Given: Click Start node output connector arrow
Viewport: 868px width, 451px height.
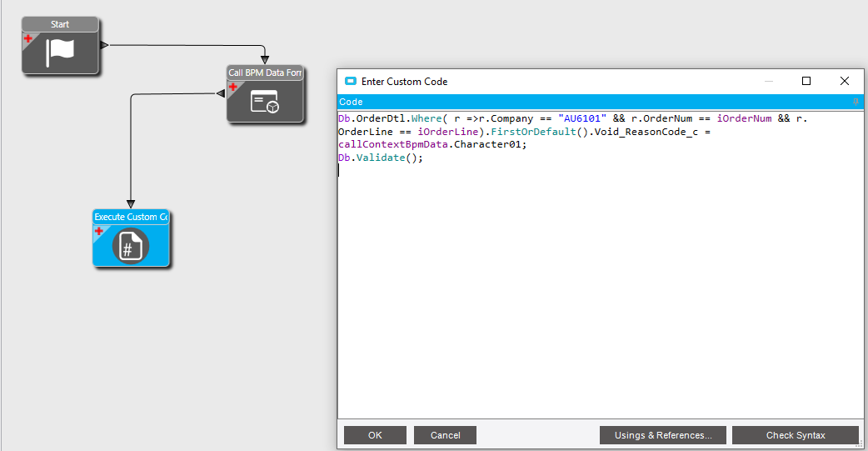Looking at the screenshot, I should click(x=105, y=45).
